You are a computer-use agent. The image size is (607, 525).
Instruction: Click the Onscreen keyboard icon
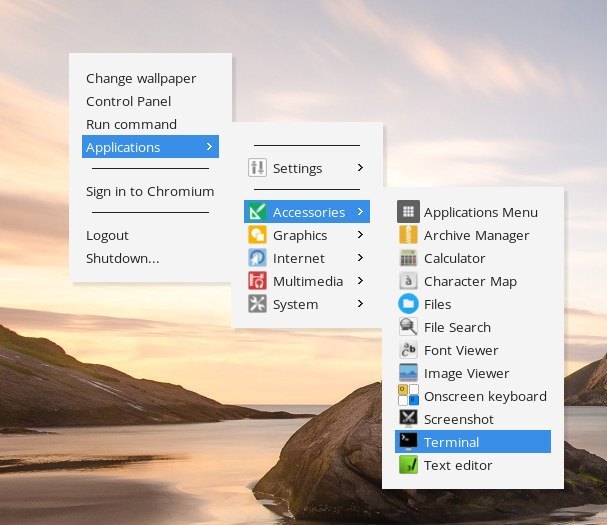tap(408, 395)
